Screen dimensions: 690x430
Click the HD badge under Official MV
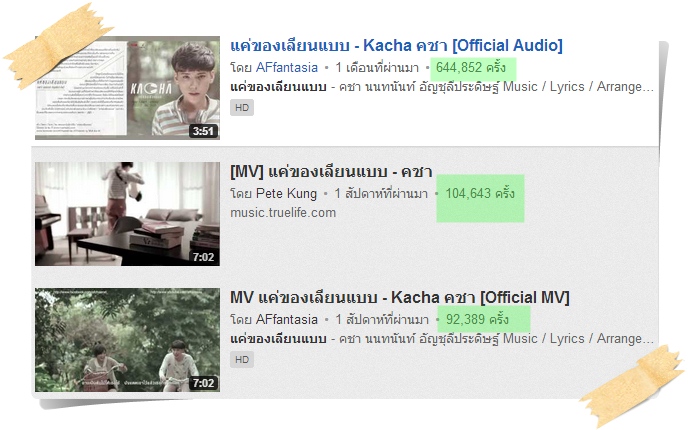click(242, 360)
